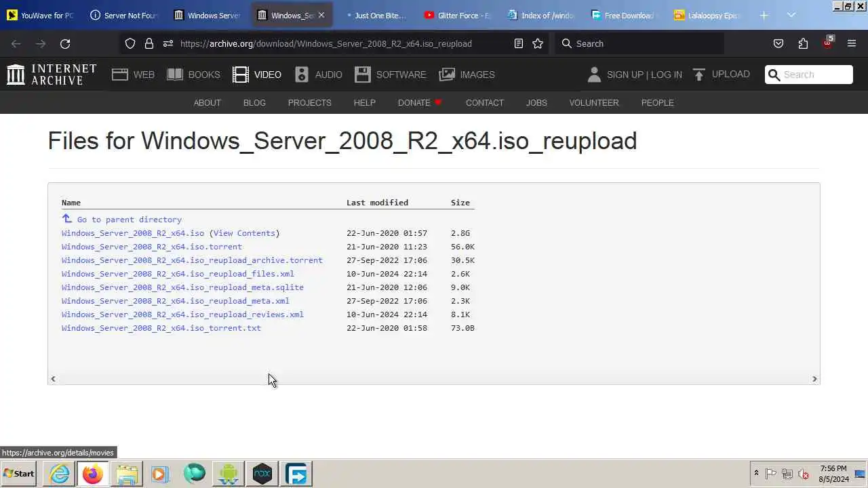Image resolution: width=868 pixels, height=488 pixels.
Task: Open Nox player icon in taskbar
Action: pyautogui.click(x=262, y=474)
